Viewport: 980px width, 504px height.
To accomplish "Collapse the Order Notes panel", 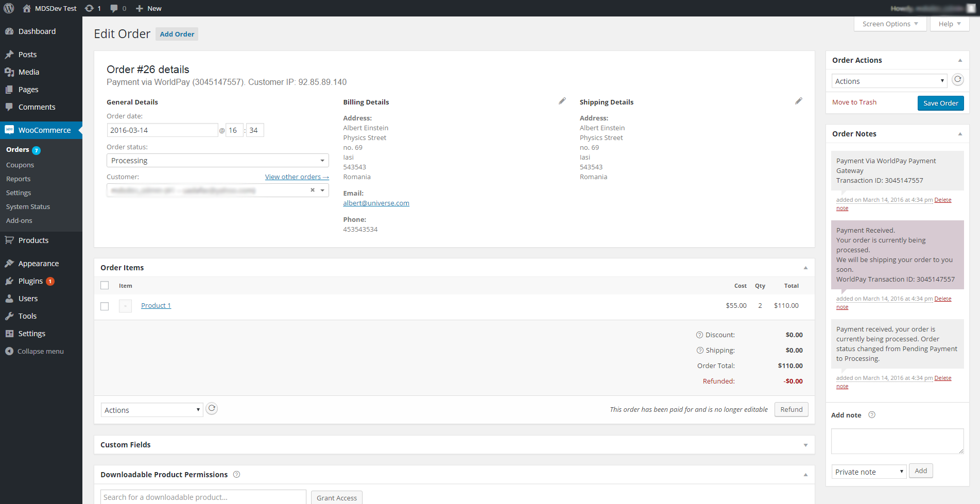I will coord(960,134).
